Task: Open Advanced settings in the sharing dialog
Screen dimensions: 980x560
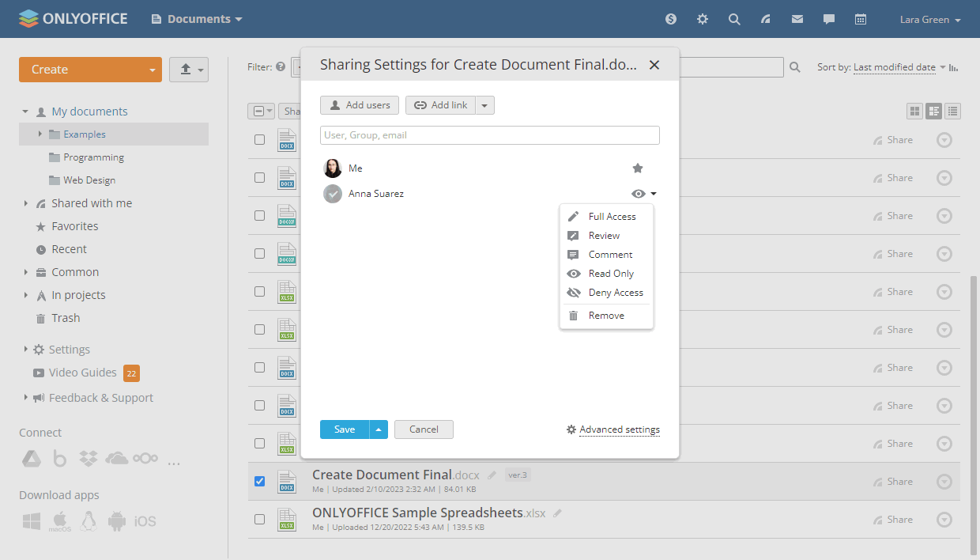Action: [x=620, y=429]
